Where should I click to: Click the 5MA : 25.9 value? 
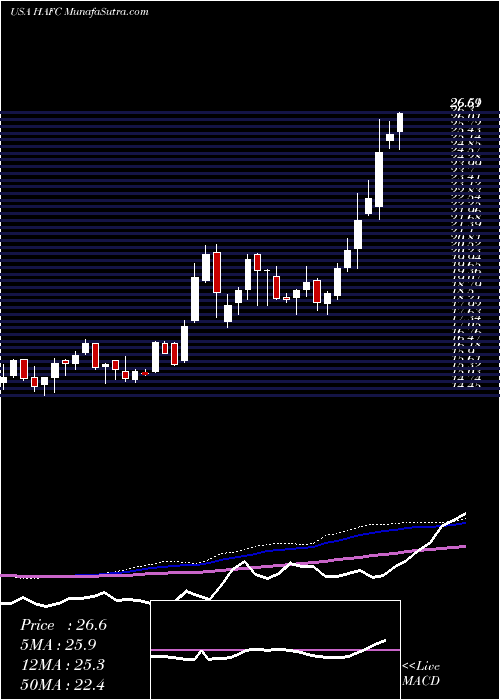(58, 645)
